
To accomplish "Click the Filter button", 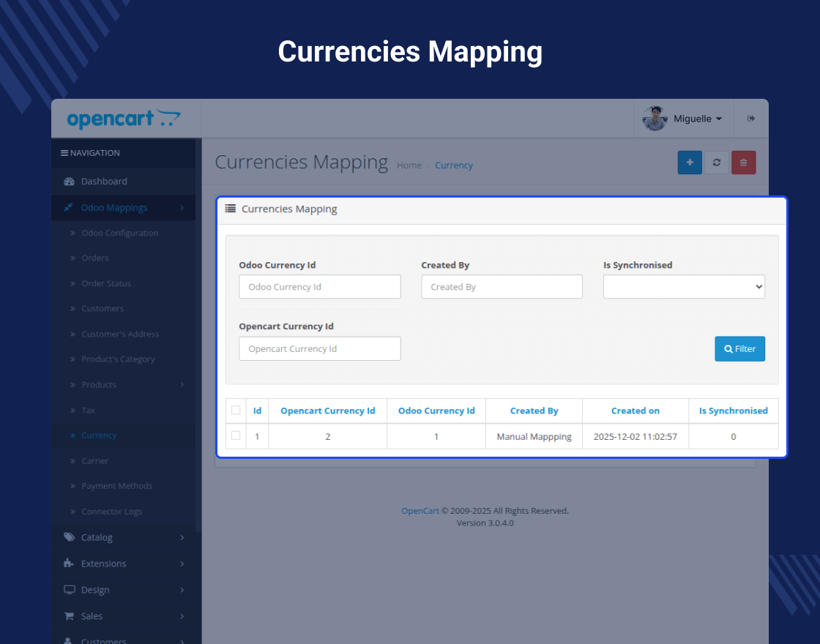I will 739,348.
